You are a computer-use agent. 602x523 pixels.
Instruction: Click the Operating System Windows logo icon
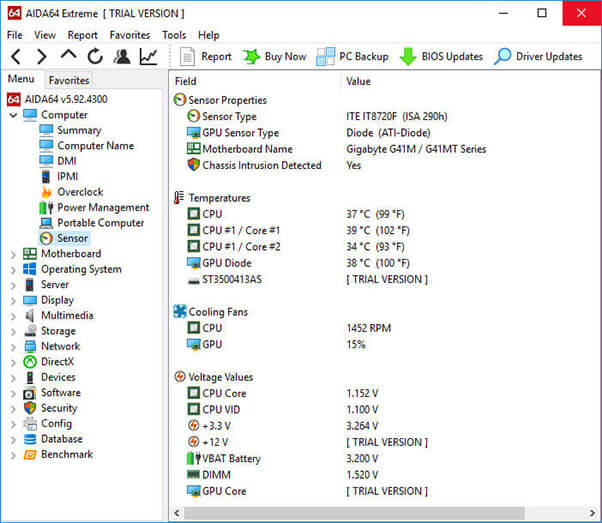(30, 269)
